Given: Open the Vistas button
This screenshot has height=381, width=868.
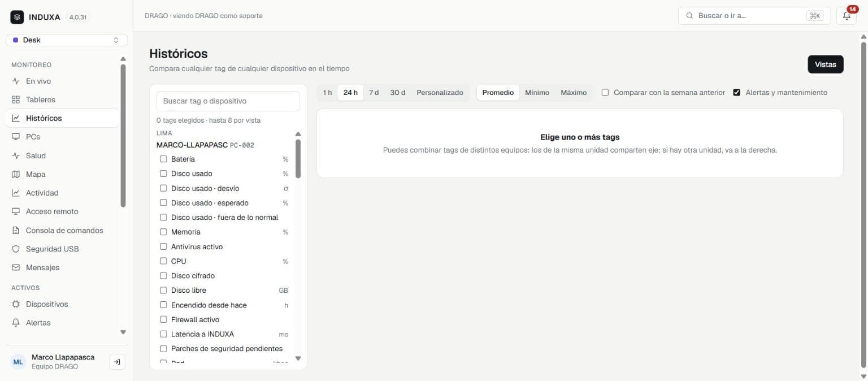Looking at the screenshot, I should (826, 64).
